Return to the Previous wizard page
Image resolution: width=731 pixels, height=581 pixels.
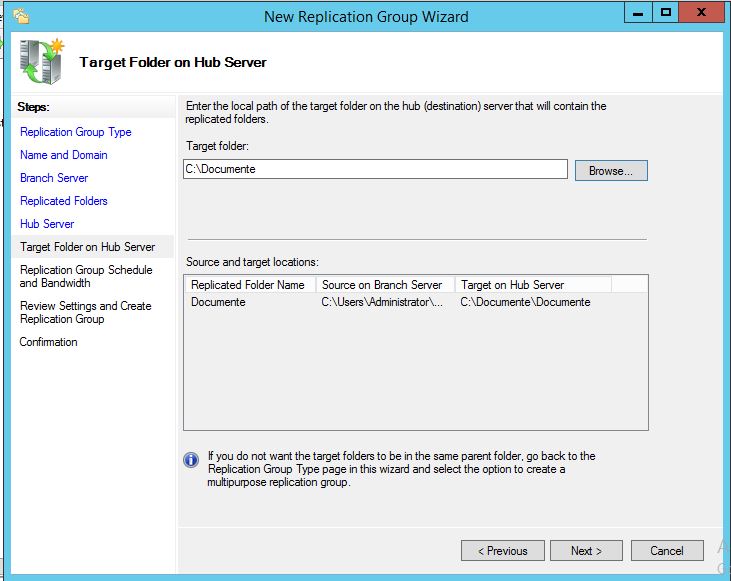(x=502, y=551)
